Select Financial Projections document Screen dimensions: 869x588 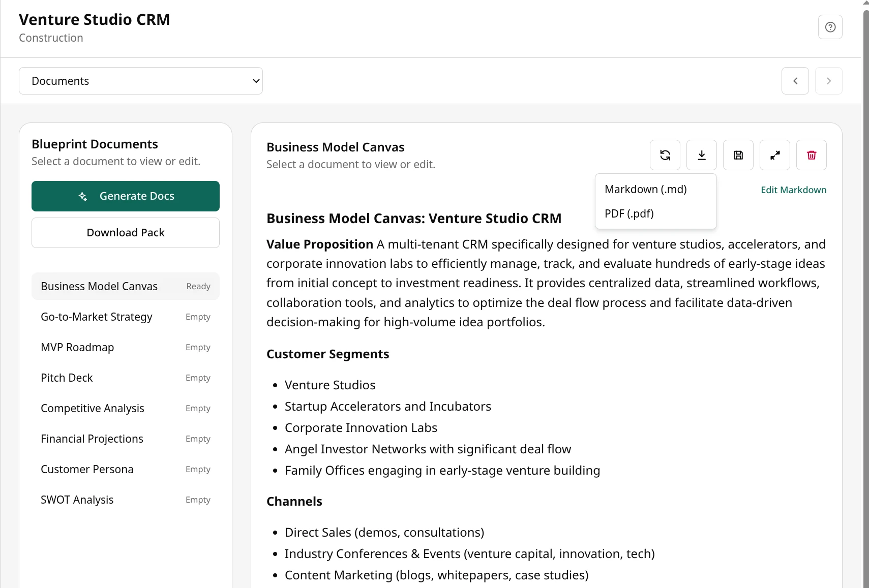(x=126, y=439)
